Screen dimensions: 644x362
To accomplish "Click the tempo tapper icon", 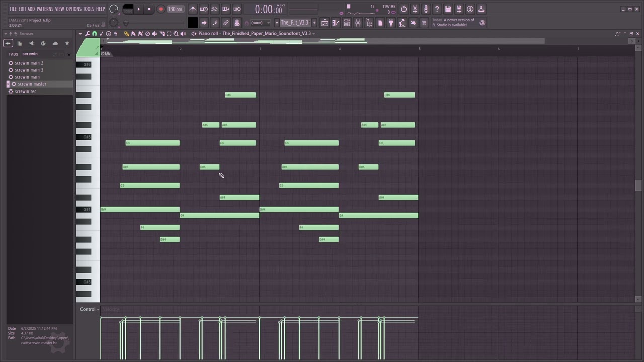I will point(402,23).
